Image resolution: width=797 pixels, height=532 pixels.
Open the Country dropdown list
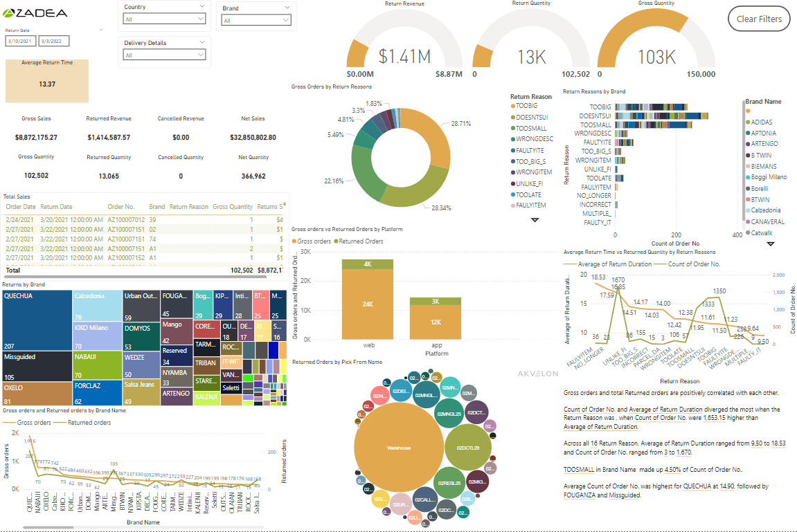coord(164,19)
